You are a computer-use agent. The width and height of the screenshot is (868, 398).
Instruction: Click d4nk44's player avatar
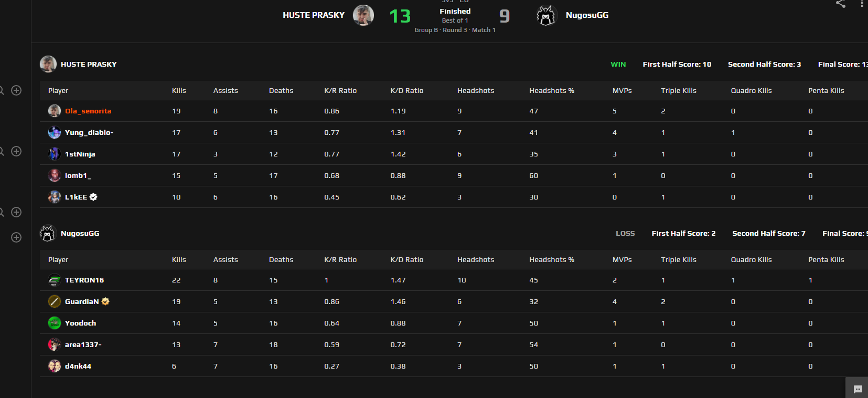click(55, 366)
